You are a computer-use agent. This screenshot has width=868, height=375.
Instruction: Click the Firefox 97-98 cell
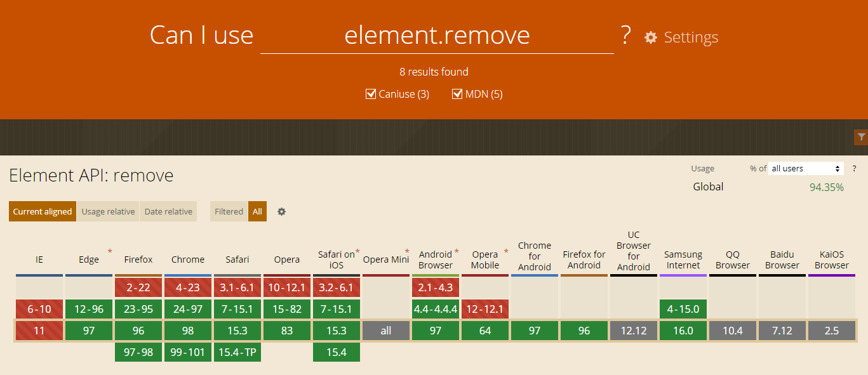pyautogui.click(x=138, y=352)
